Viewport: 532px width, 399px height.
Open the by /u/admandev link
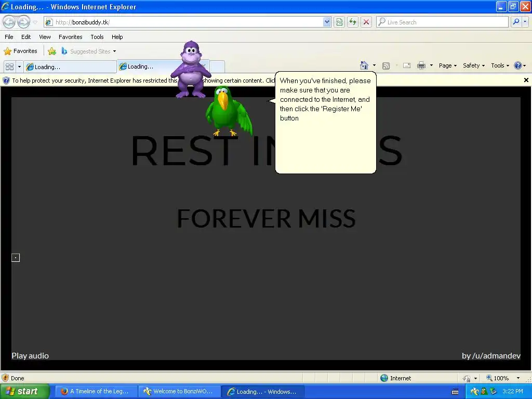click(491, 355)
